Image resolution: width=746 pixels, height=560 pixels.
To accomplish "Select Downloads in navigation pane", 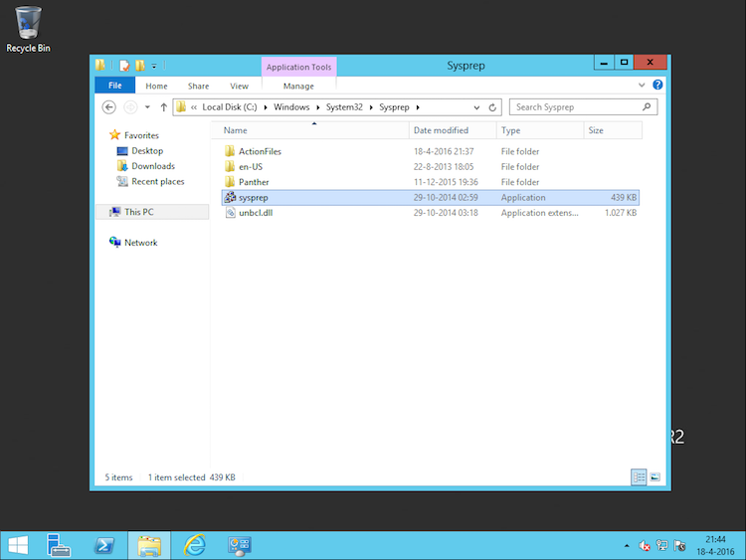I will point(146,166).
